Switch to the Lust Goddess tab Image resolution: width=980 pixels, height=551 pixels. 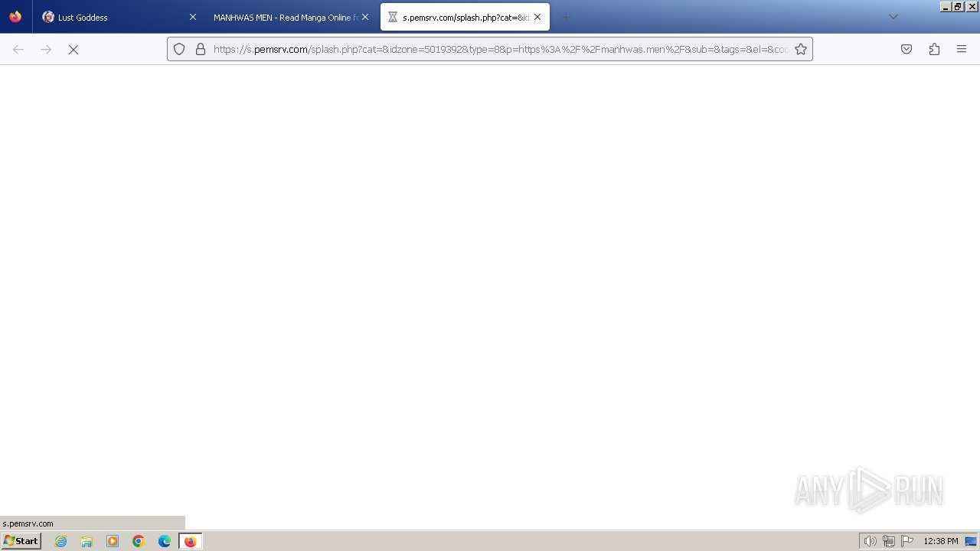(119, 17)
